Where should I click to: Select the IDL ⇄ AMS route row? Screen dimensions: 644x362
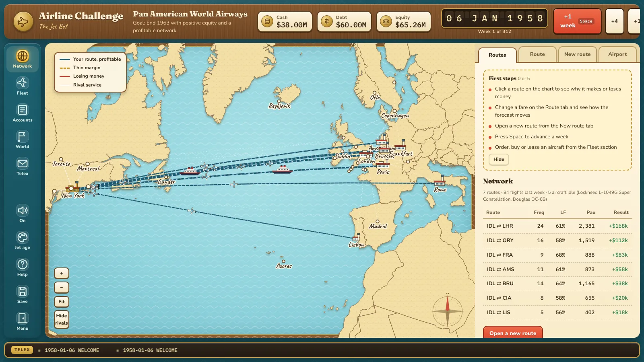[557, 269]
